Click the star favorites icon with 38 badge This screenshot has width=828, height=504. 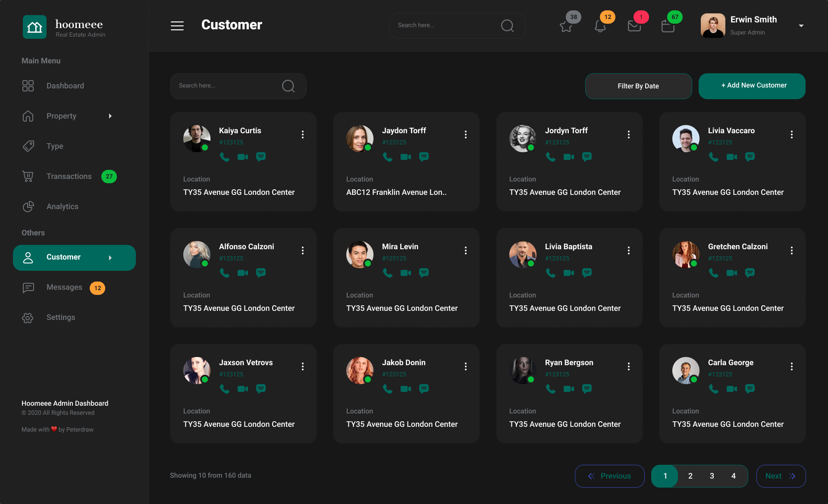click(566, 26)
